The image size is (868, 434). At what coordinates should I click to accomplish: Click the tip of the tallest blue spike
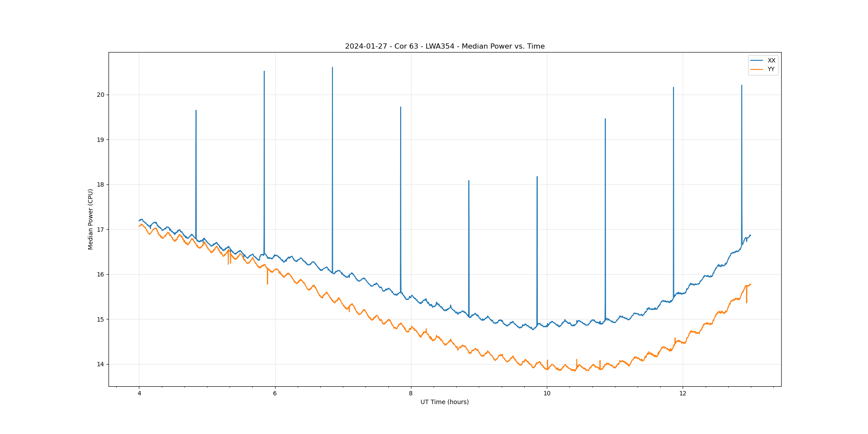[x=332, y=67]
